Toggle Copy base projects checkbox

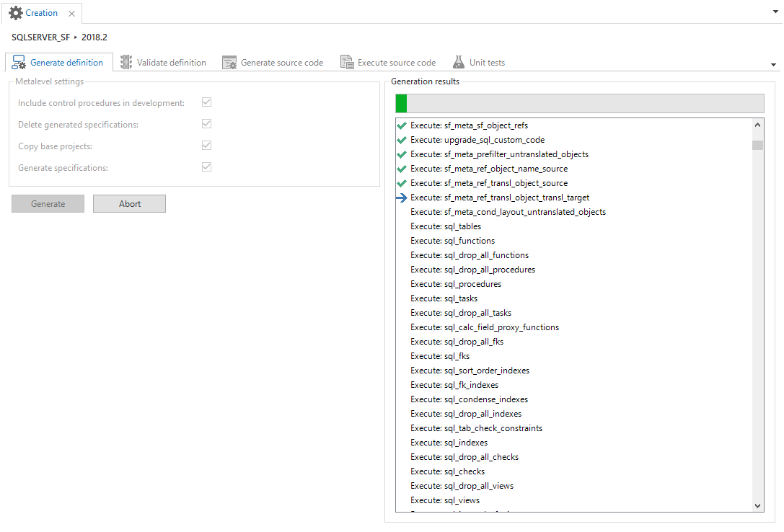207,146
